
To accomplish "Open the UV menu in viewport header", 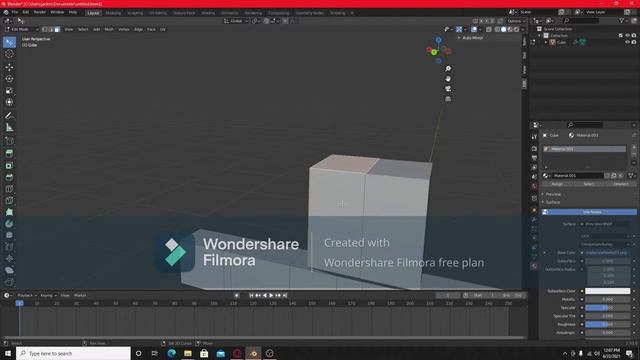I will click(163, 29).
